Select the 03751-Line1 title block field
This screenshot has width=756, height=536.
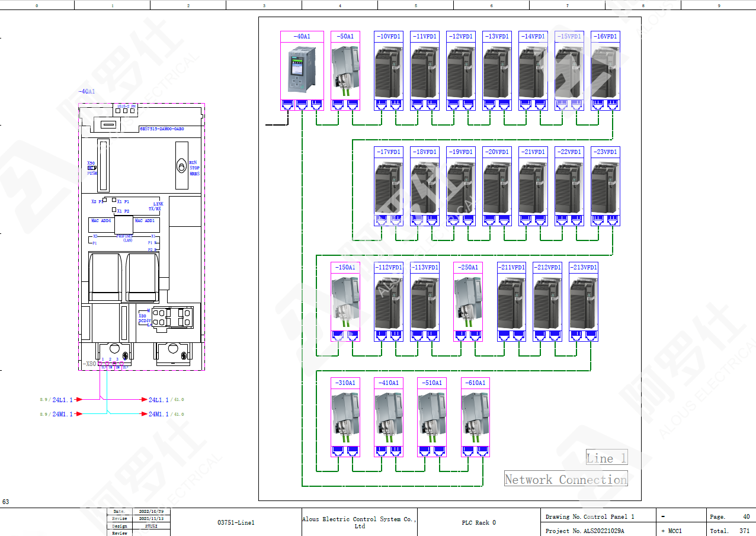235,522
